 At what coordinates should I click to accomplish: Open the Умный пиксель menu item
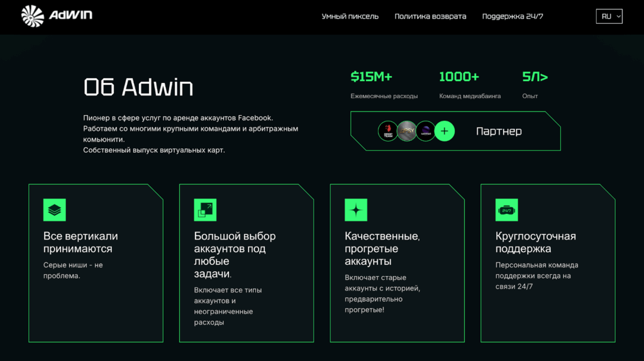(350, 16)
